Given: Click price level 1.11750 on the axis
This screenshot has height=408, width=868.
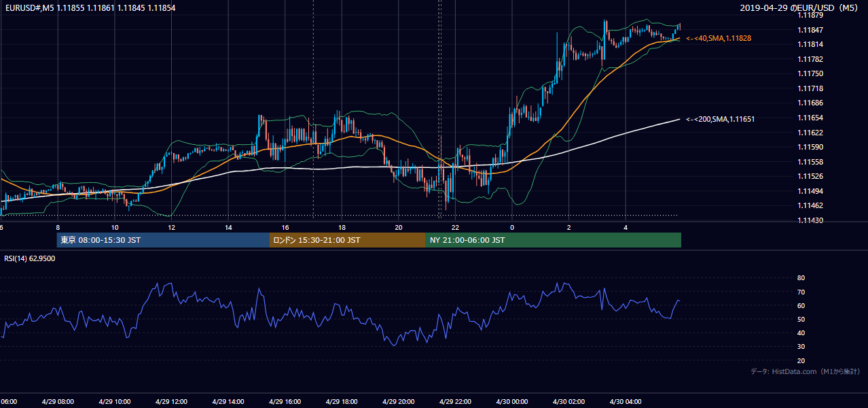Looking at the screenshot, I should tap(810, 73).
